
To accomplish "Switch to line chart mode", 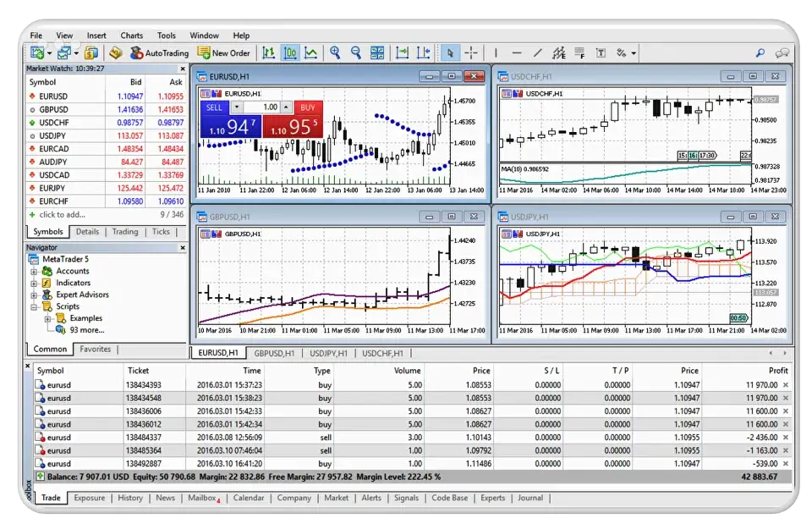I will coord(311,52).
